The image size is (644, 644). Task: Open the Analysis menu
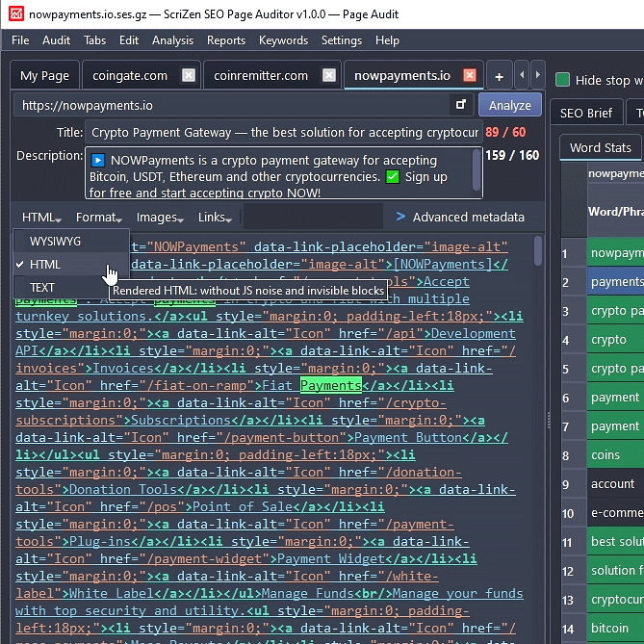click(173, 40)
